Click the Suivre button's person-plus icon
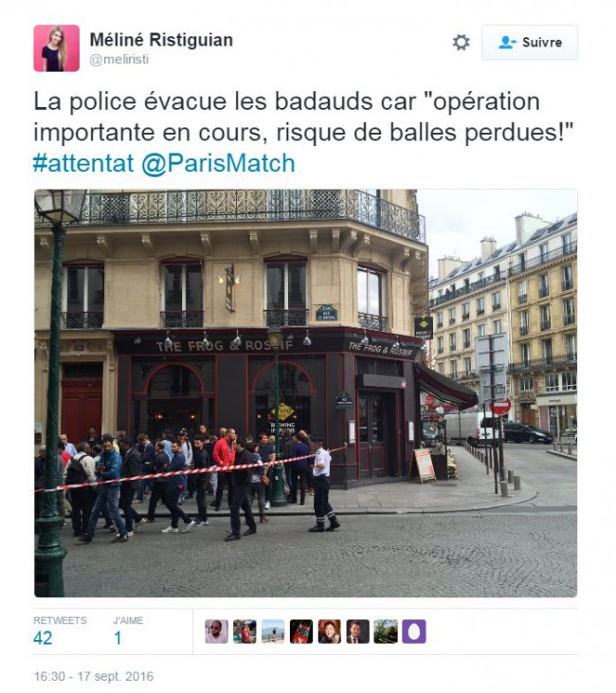Image resolution: width=616 pixels, height=693 pixels. (x=507, y=43)
